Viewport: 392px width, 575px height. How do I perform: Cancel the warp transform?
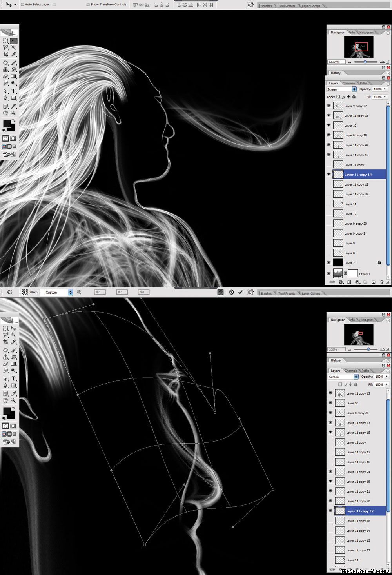coord(232,292)
